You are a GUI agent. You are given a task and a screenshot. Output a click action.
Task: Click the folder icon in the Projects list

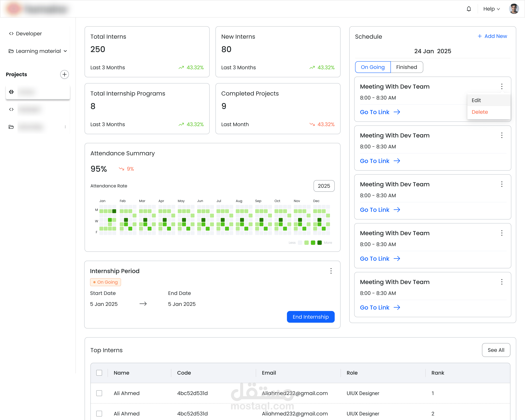pos(11,127)
